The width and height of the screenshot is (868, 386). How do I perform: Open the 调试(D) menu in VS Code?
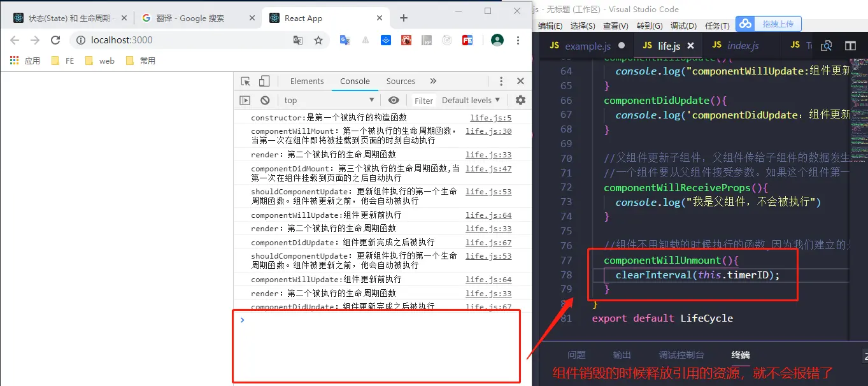click(683, 26)
